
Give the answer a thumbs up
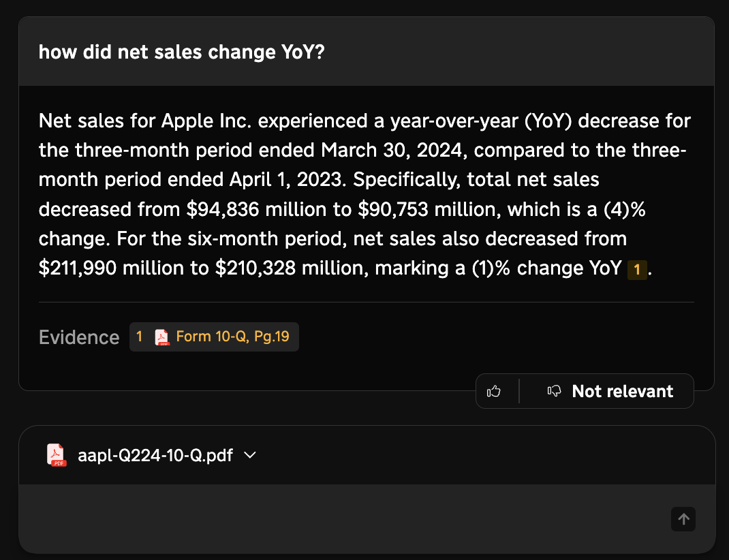[494, 391]
